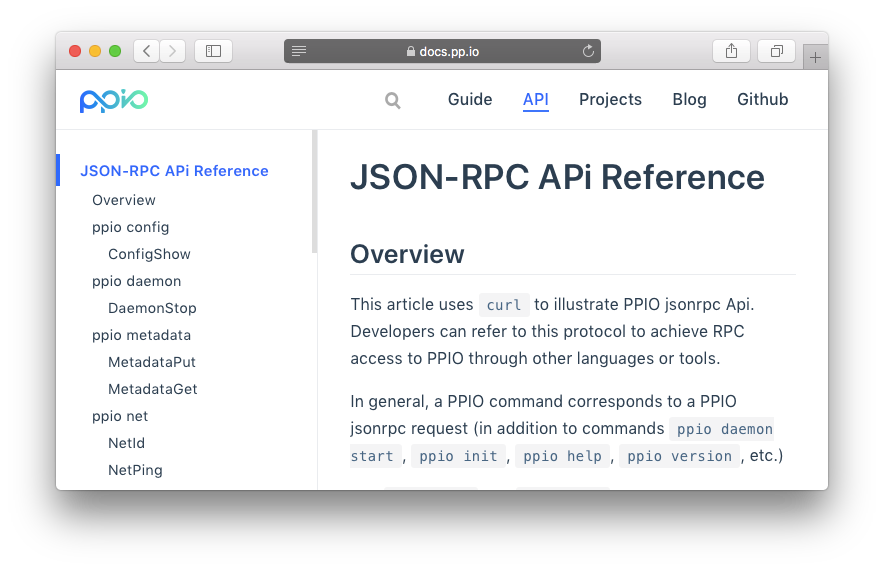This screenshot has width=884, height=570.
Task: Open the Projects nav item
Action: [x=611, y=99]
